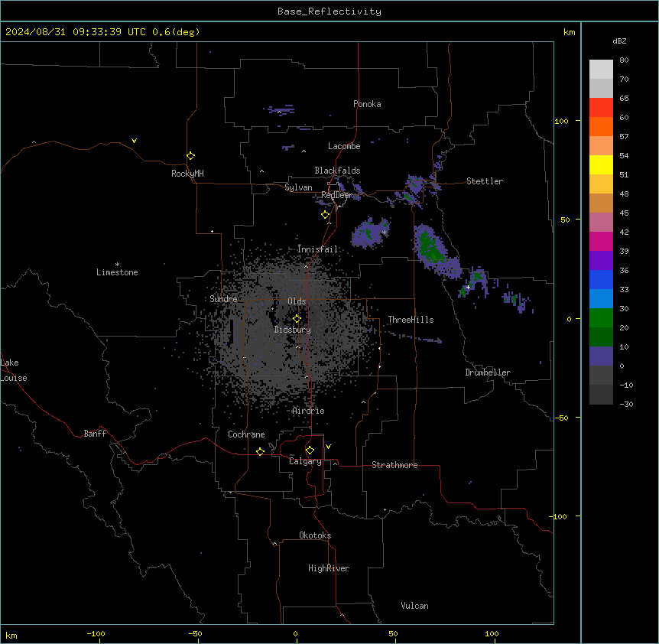Click the Base_Reflectivity title

pos(329,11)
